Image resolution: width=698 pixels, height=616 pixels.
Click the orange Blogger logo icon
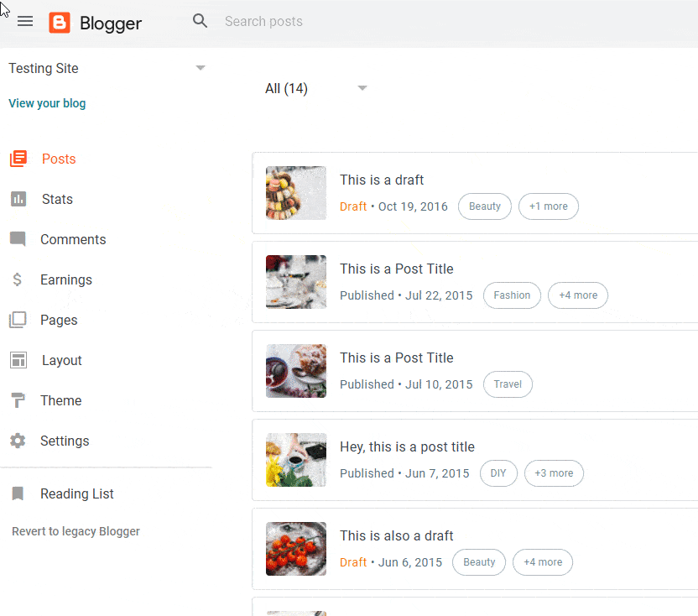tap(60, 23)
